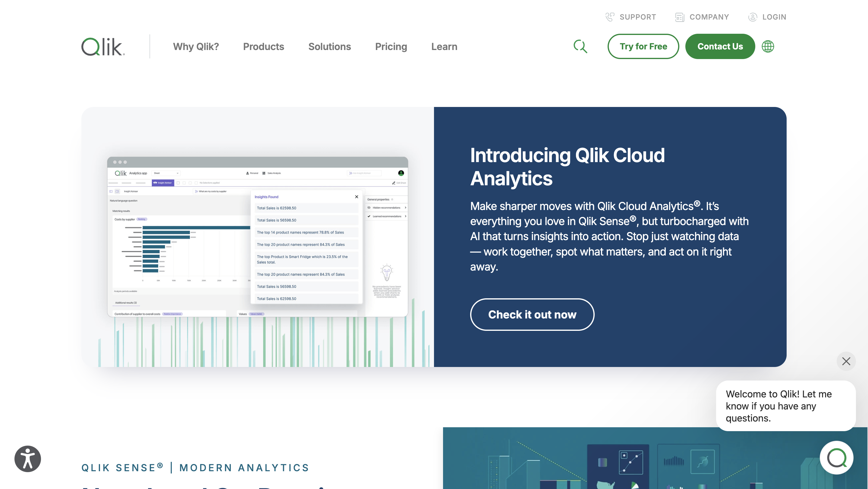Click the Personal icon in the Analytics app toolbar
Viewport: 868px width, 489px height.
[248, 174]
